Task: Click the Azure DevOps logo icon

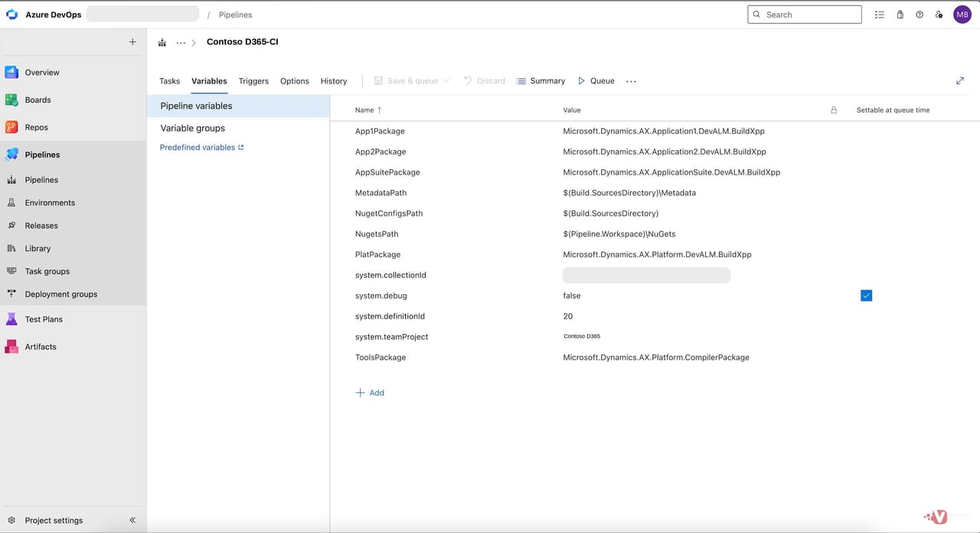Action: [x=11, y=15]
